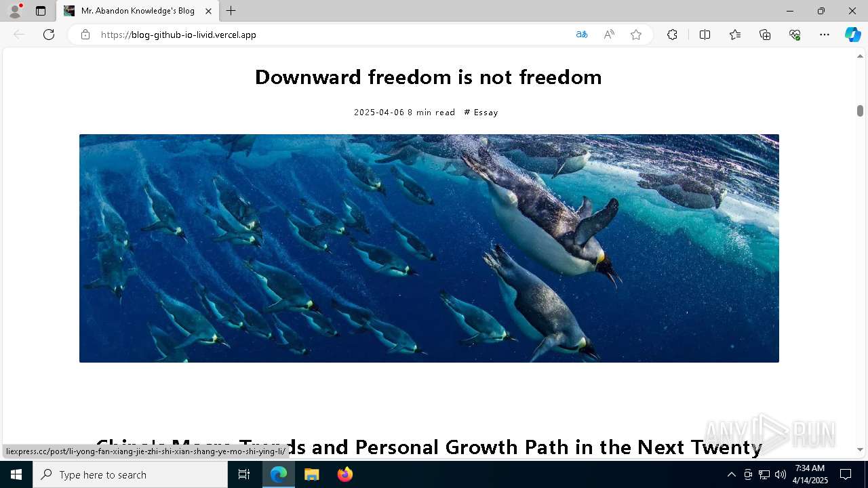868x488 pixels.
Task: Show hidden system tray icons
Action: (x=731, y=474)
